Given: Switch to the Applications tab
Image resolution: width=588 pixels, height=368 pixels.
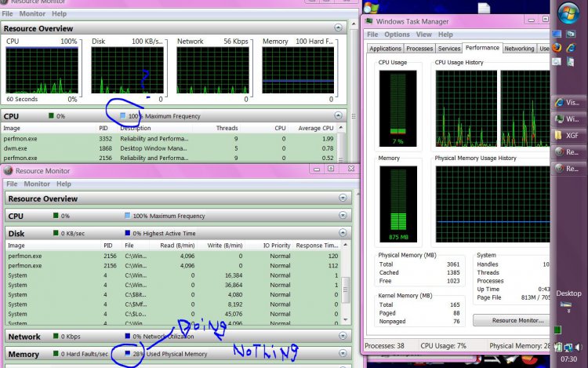Looking at the screenshot, I should click(385, 49).
